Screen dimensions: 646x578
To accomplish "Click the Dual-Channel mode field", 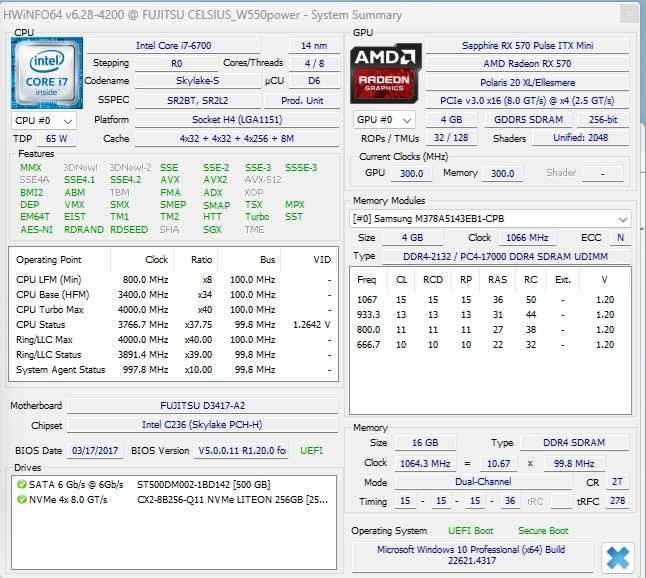I will point(483,482).
